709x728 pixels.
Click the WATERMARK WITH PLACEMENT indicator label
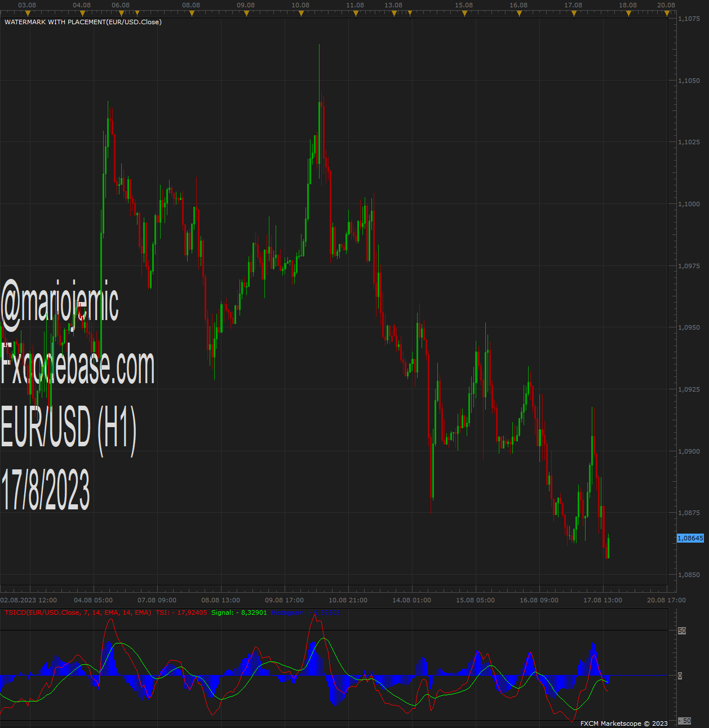(83, 22)
